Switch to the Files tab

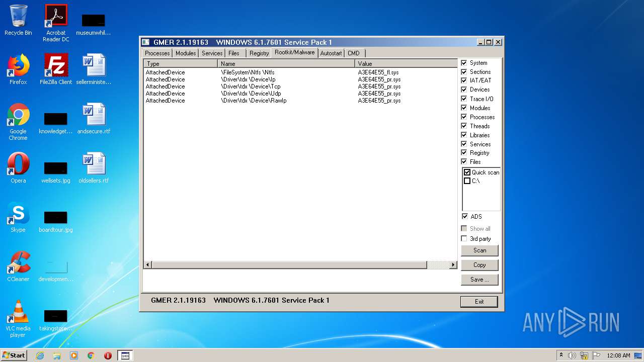click(x=234, y=53)
